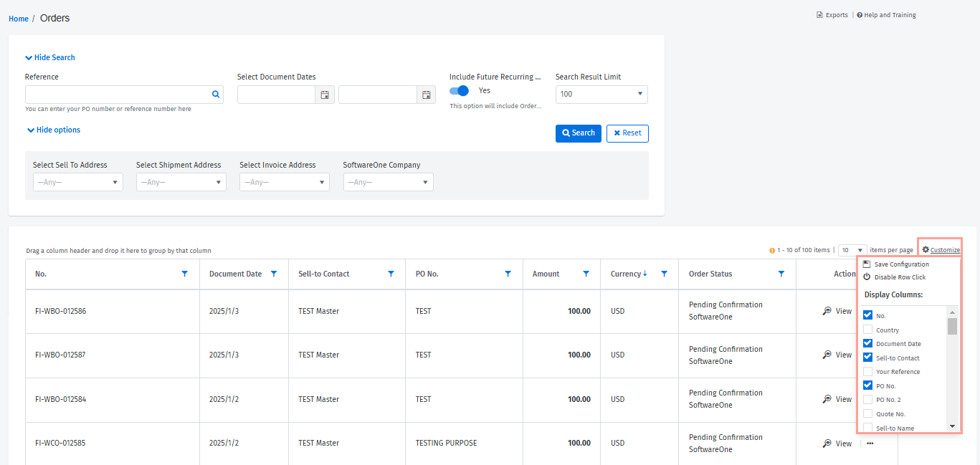The width and height of the screenshot is (980, 465).
Task: Check the Quote No. column checkbox
Action: click(x=868, y=413)
